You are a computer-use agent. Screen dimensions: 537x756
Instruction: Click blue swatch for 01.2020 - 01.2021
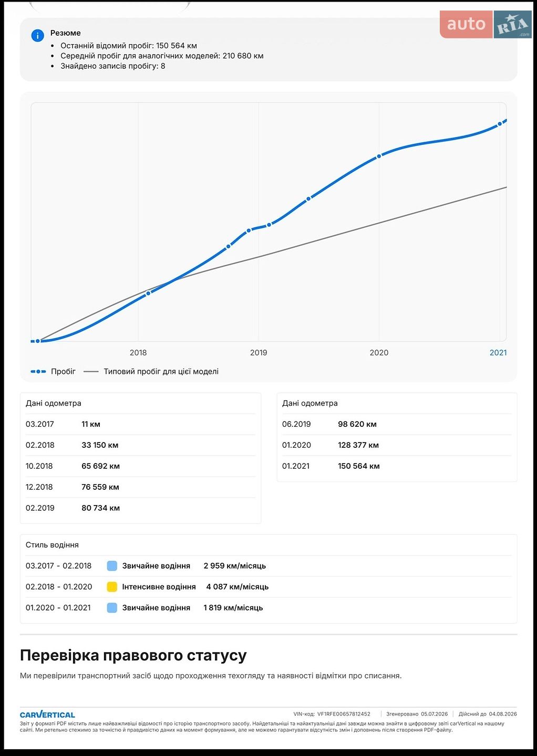[x=112, y=608]
